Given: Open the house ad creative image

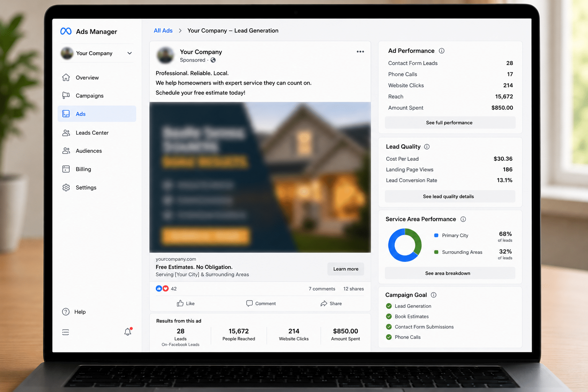Looking at the screenshot, I should (260, 177).
